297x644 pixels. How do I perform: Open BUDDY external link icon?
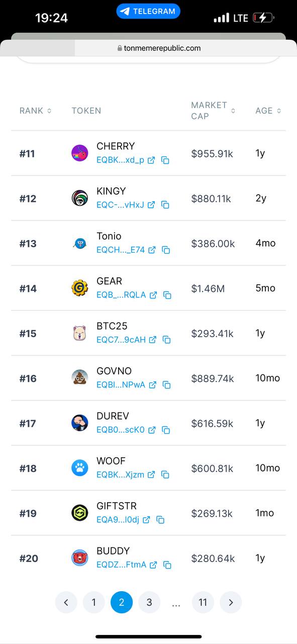(153, 565)
